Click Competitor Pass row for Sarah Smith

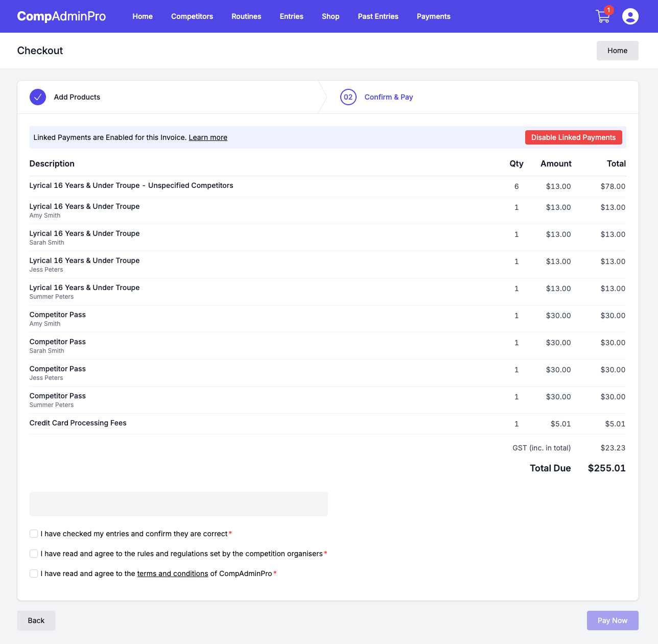tap(328, 346)
